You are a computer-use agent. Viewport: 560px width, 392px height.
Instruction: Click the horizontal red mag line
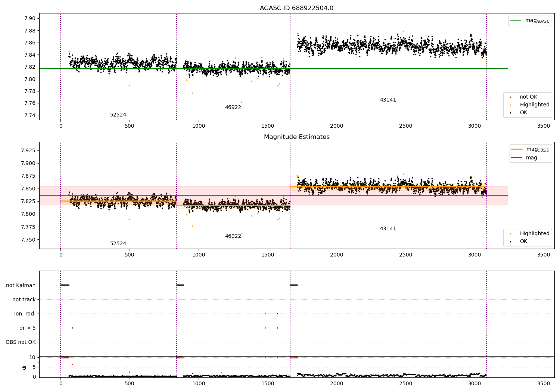[x=273, y=195]
